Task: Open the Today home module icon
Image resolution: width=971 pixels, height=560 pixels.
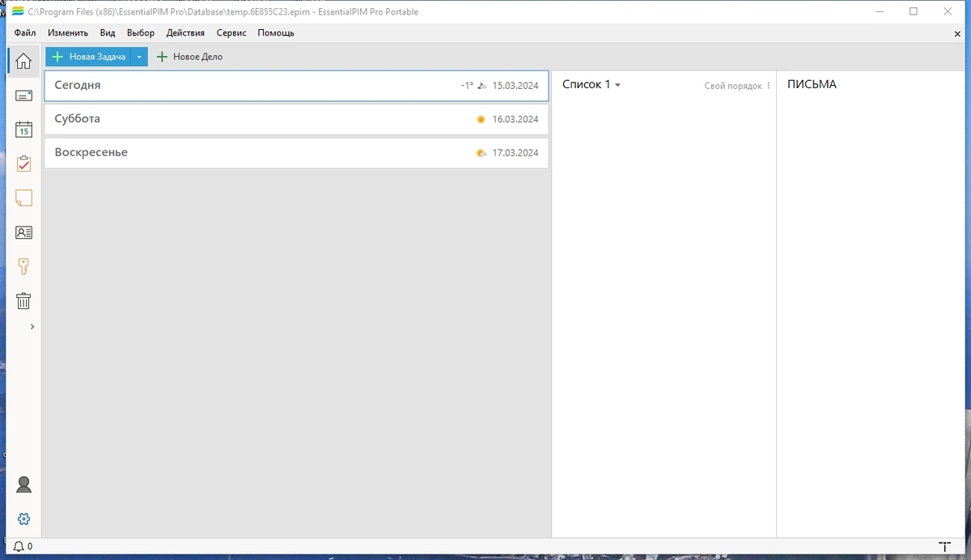Action: [23, 62]
